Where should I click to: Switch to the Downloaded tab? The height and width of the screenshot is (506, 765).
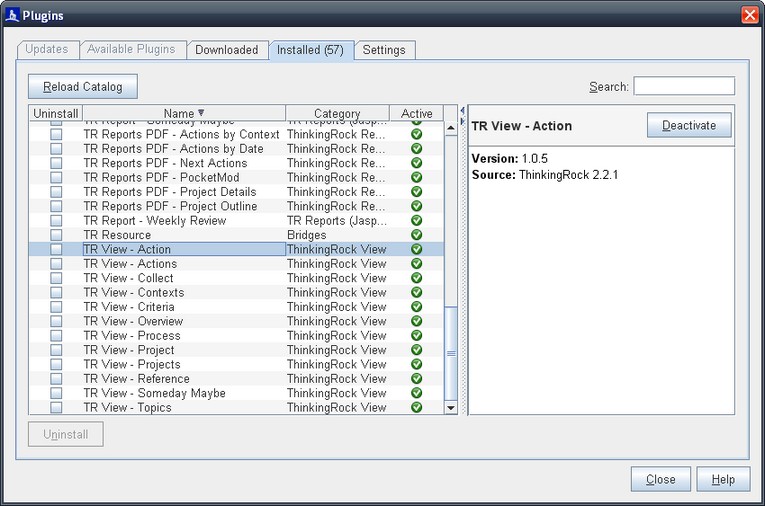[x=226, y=50]
